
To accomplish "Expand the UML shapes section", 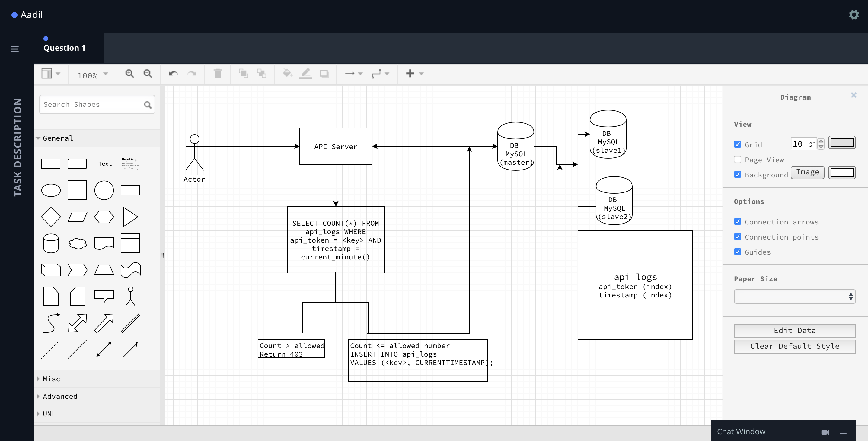I will 97,414.
